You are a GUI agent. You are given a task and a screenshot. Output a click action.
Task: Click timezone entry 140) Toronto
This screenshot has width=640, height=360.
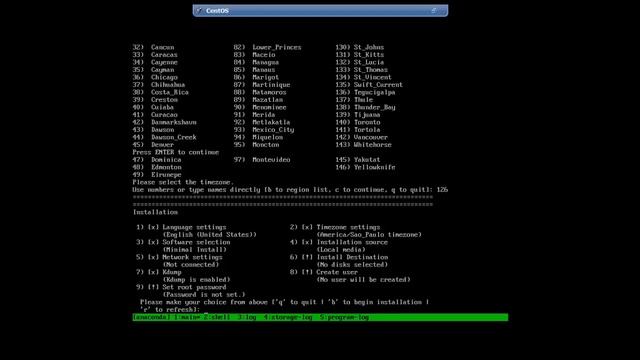(358, 122)
